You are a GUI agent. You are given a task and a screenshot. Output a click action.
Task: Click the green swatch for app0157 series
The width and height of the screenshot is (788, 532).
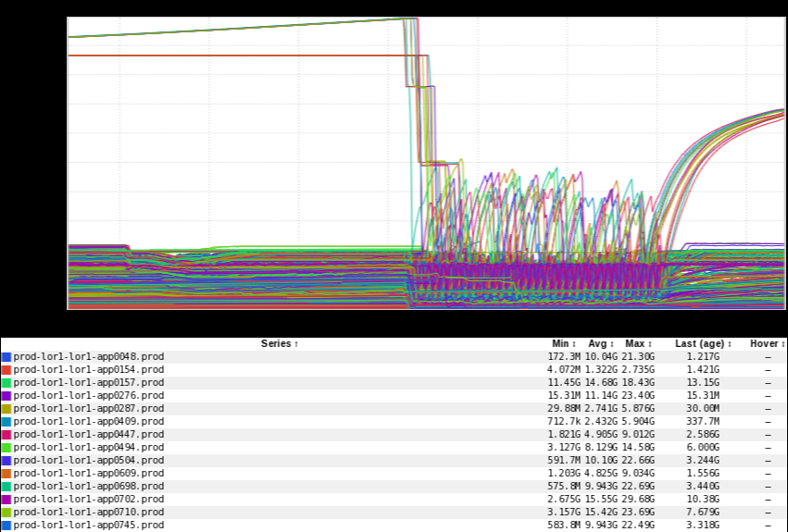tap(6, 383)
